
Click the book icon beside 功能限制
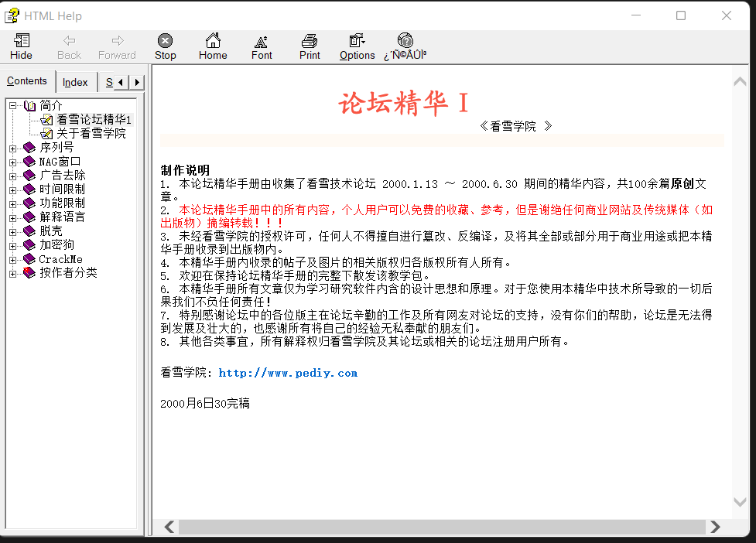tap(29, 203)
